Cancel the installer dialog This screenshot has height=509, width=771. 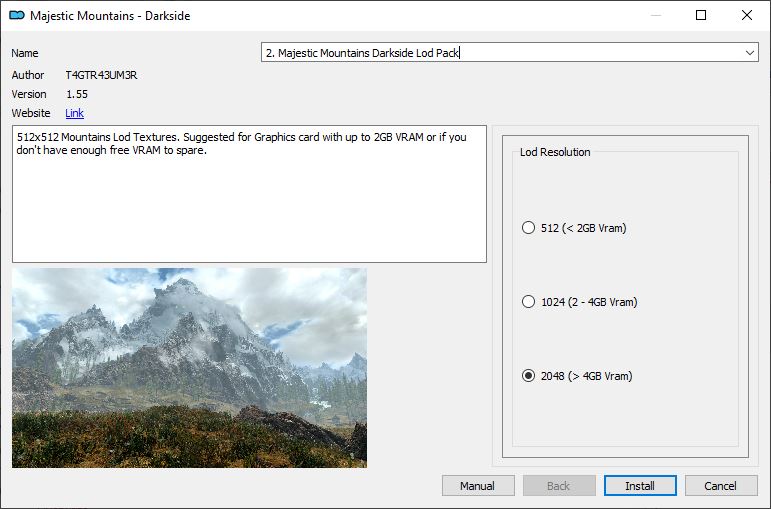[x=721, y=485]
